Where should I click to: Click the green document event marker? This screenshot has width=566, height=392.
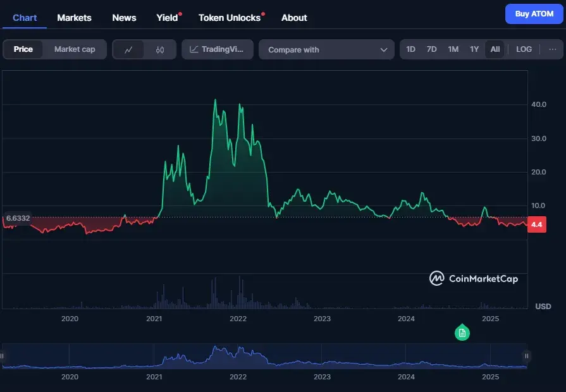click(462, 333)
